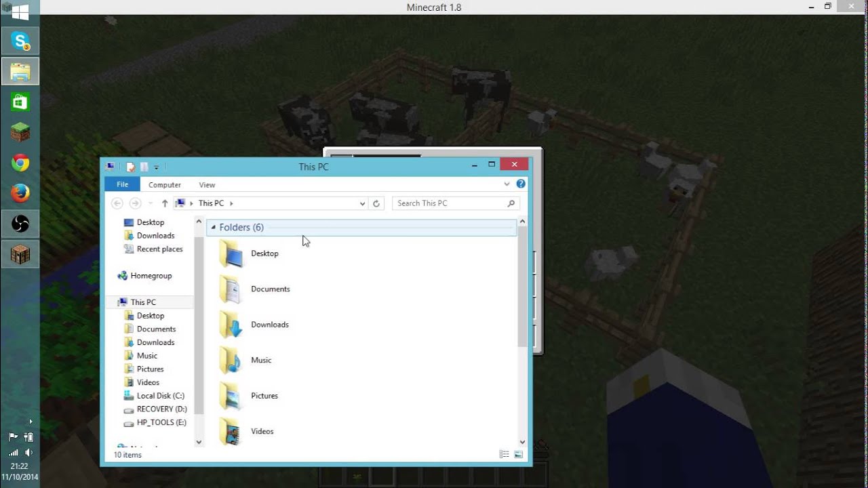Expand the ribbon with the chevron
Screen dimensions: 868x488
click(507, 184)
